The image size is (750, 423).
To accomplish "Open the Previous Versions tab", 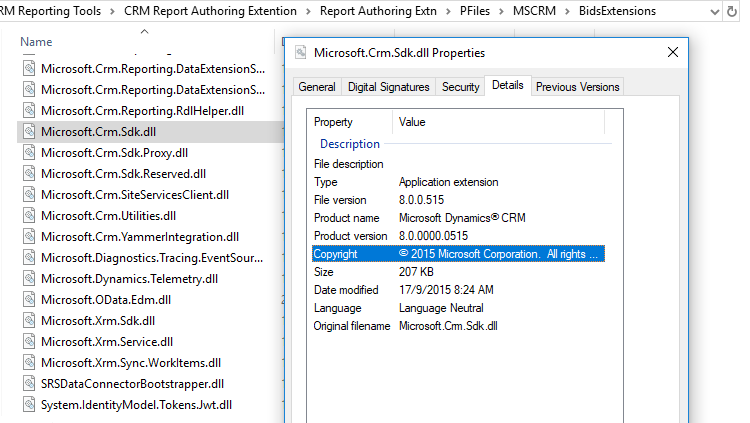I will [x=577, y=87].
